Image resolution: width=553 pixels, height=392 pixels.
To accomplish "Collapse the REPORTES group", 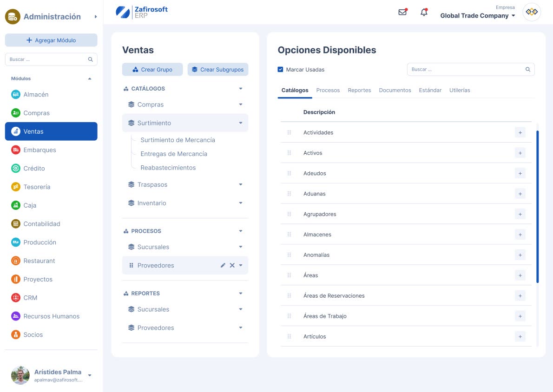I will pos(241,293).
